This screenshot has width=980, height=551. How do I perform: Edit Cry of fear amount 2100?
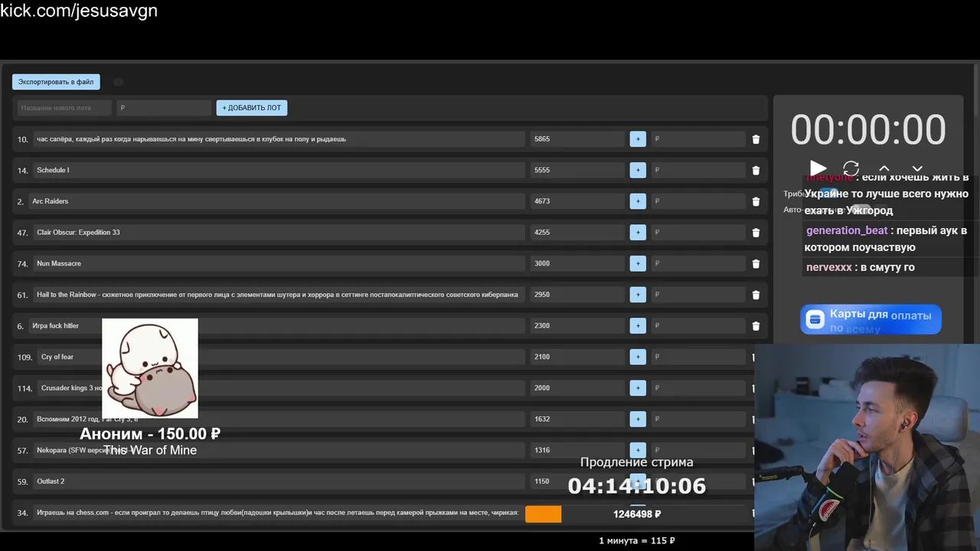click(577, 357)
